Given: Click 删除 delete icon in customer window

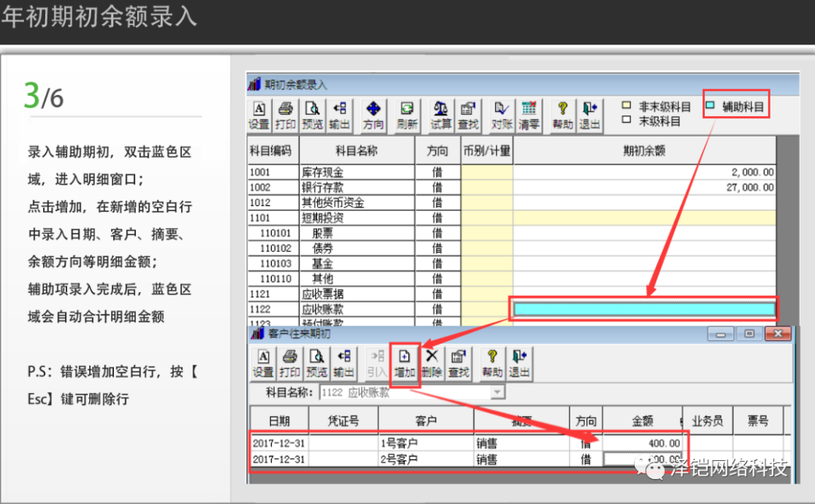Looking at the screenshot, I should [432, 363].
